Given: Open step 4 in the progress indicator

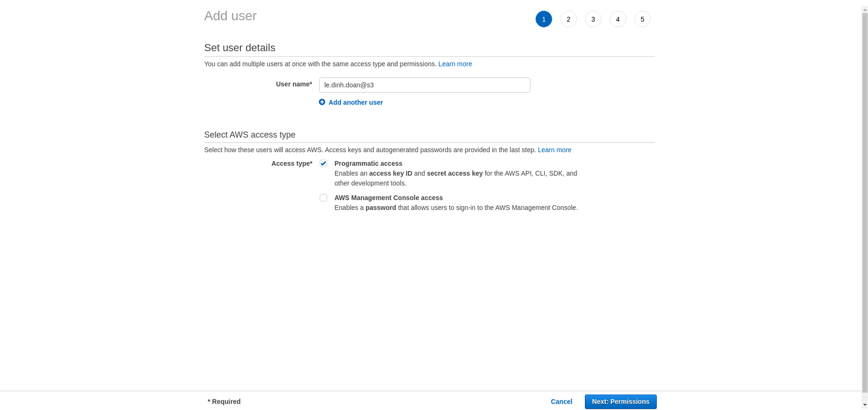Looking at the screenshot, I should (618, 19).
